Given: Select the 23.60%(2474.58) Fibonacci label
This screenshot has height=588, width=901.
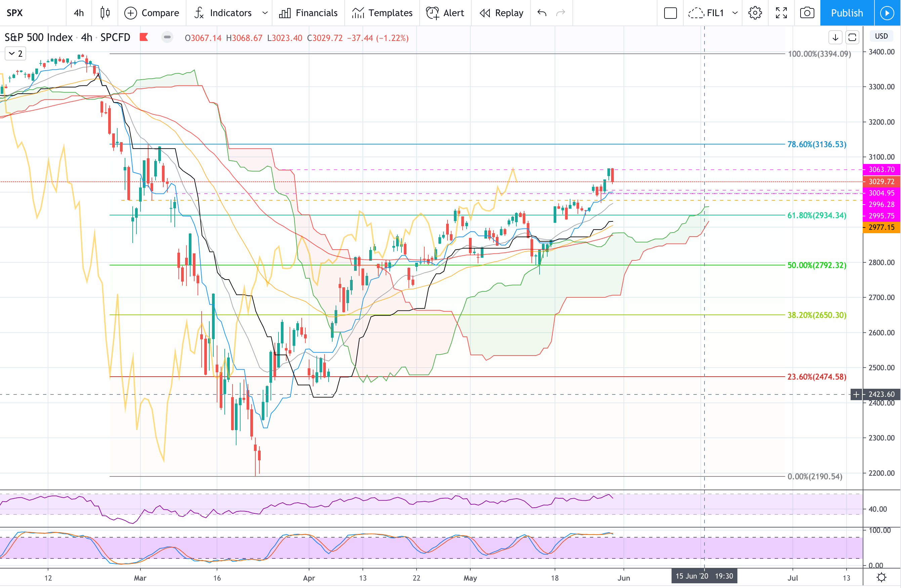Looking at the screenshot, I should coord(817,377).
